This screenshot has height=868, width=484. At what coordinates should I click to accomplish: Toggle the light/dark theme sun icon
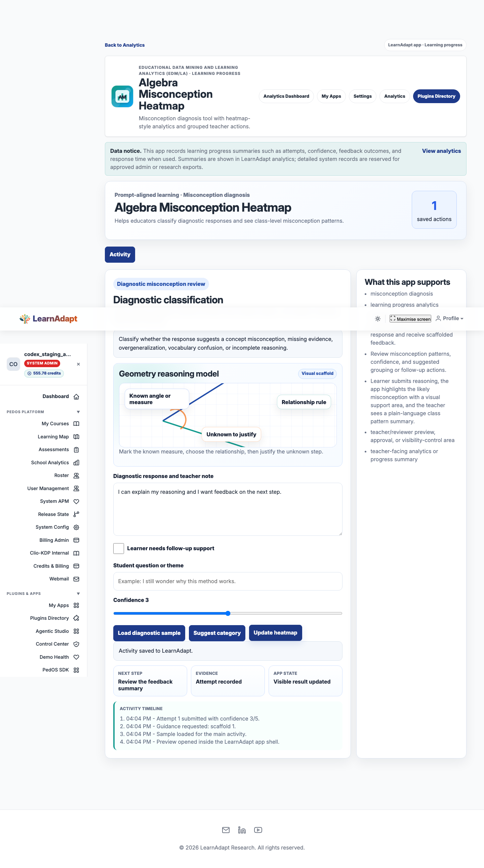click(378, 319)
